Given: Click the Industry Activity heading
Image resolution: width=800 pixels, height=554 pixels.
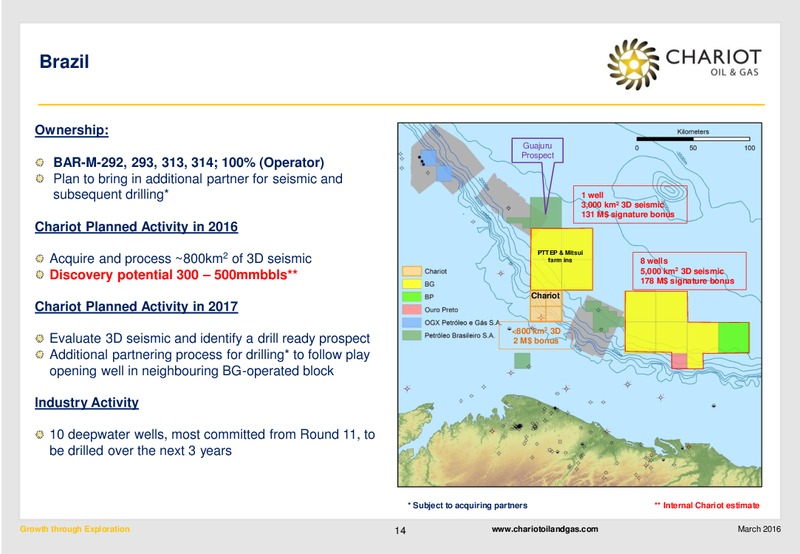Looking at the screenshot, I should [87, 402].
